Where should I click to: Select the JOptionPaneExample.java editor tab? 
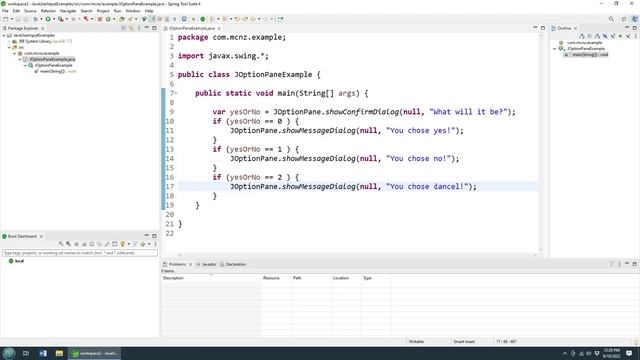click(191, 28)
